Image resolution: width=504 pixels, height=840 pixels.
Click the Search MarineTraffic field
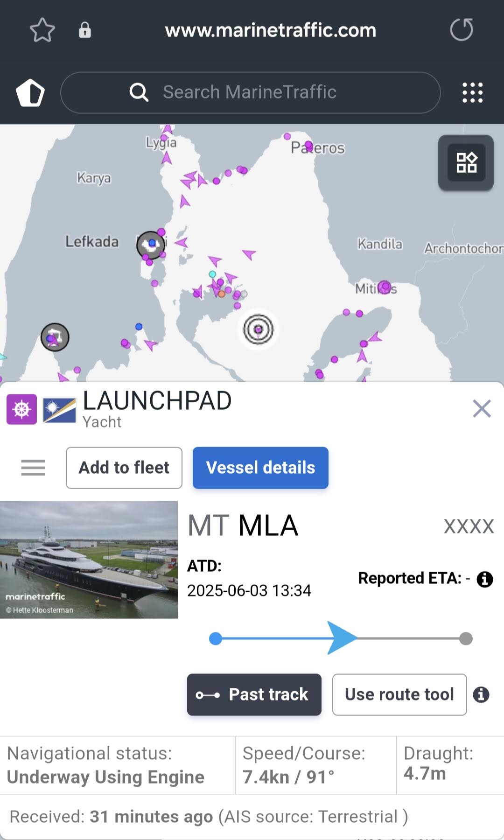(x=250, y=92)
